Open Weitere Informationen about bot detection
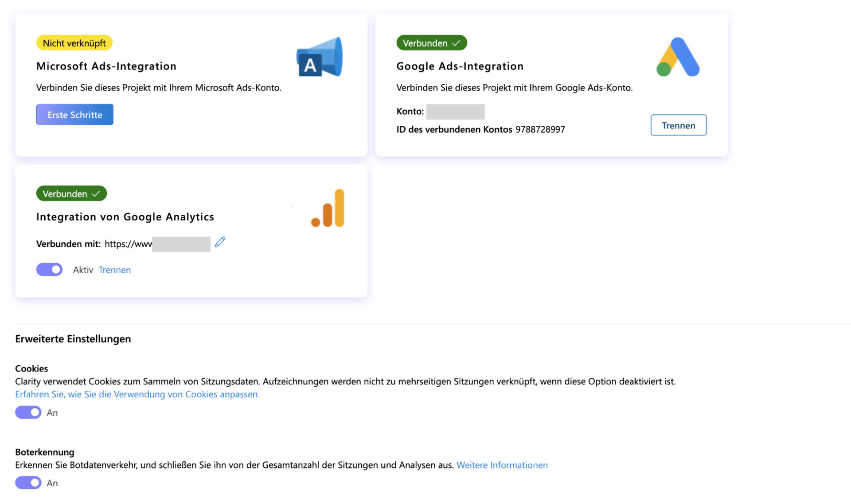Viewport: 851px width, 504px height. point(502,465)
